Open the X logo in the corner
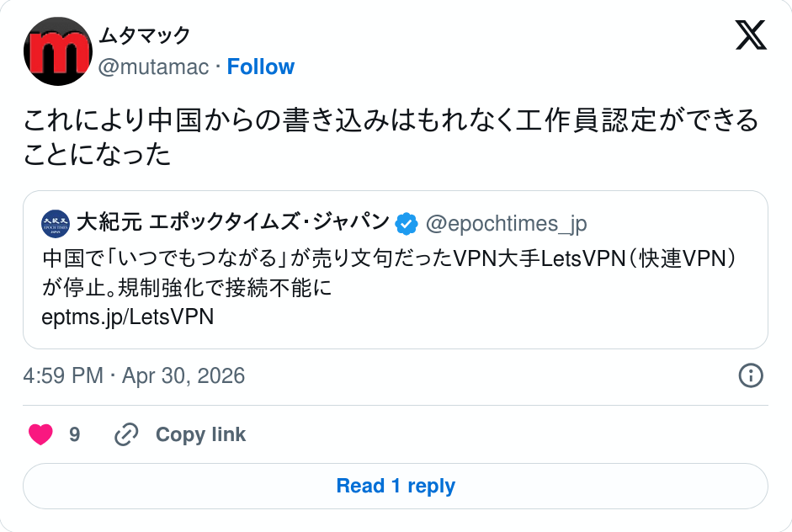 point(751,36)
